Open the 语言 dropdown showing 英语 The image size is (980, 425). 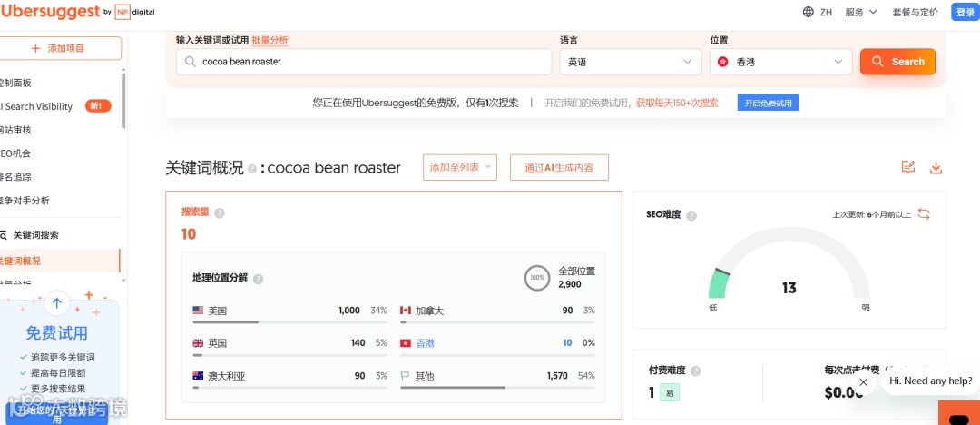(631, 62)
